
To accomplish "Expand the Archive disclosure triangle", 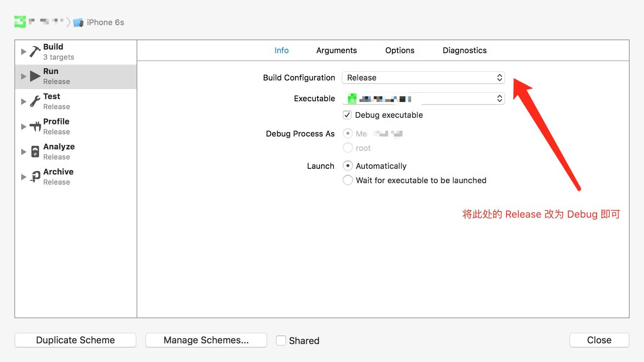I will tap(24, 177).
